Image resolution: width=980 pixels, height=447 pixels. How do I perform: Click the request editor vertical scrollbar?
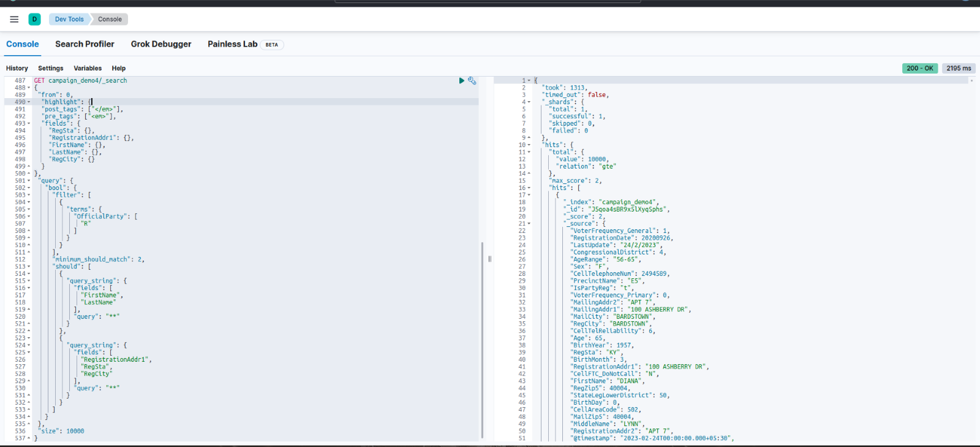pyautogui.click(x=483, y=340)
